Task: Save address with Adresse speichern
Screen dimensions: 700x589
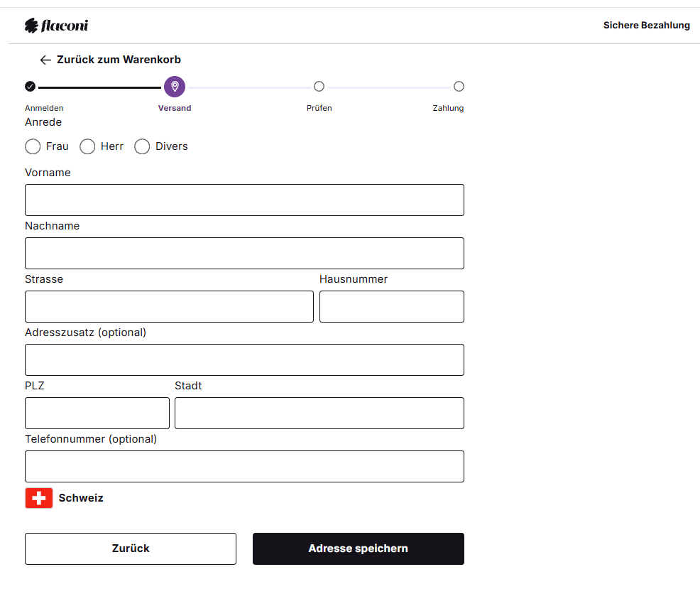Action: click(358, 549)
